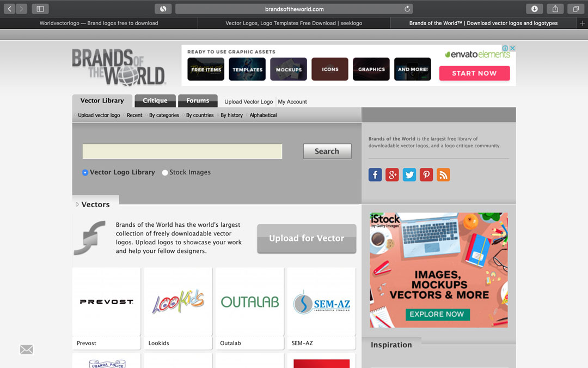Click the Upload for Vector button
The height and width of the screenshot is (368, 588).
click(307, 238)
